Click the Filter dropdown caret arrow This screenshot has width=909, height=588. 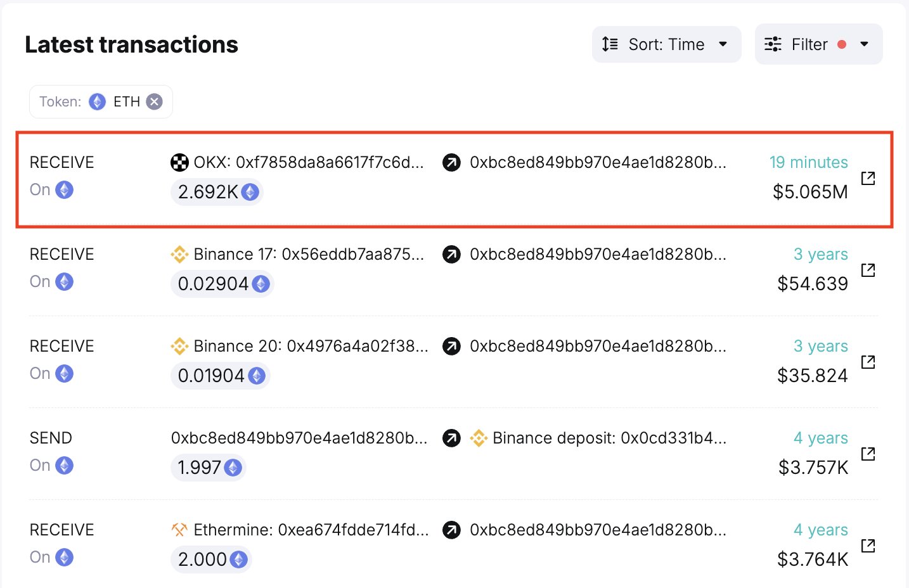(864, 44)
